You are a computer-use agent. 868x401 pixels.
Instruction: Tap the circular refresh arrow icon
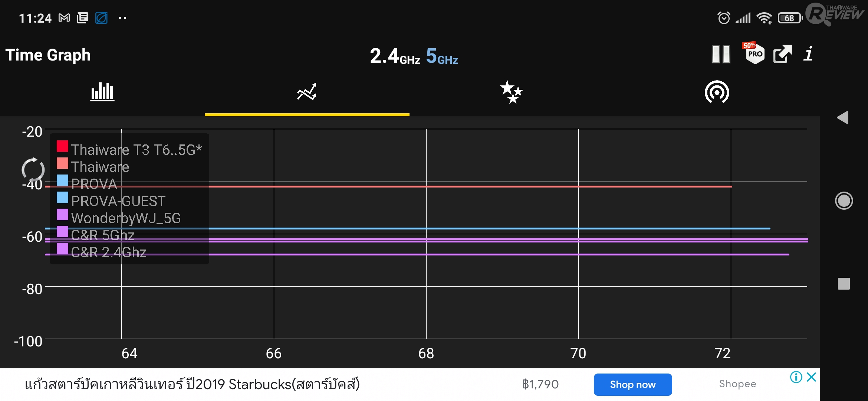[33, 169]
